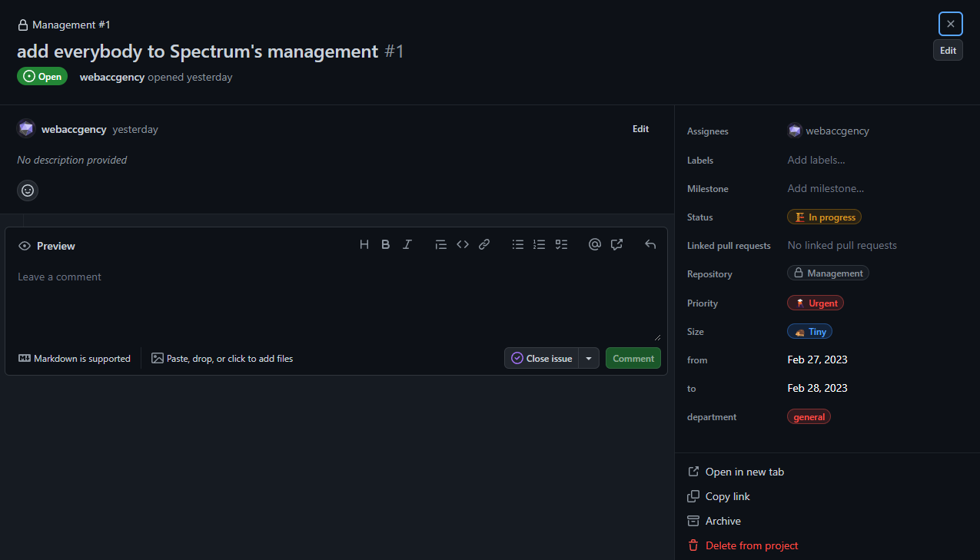This screenshot has height=560, width=980.
Task: Select Copy link
Action: [719, 496]
